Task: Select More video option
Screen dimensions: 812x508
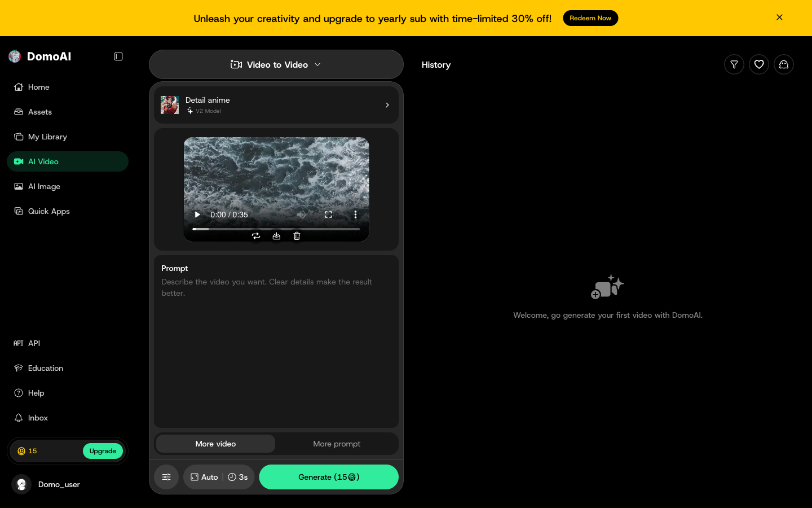Action: click(x=215, y=444)
